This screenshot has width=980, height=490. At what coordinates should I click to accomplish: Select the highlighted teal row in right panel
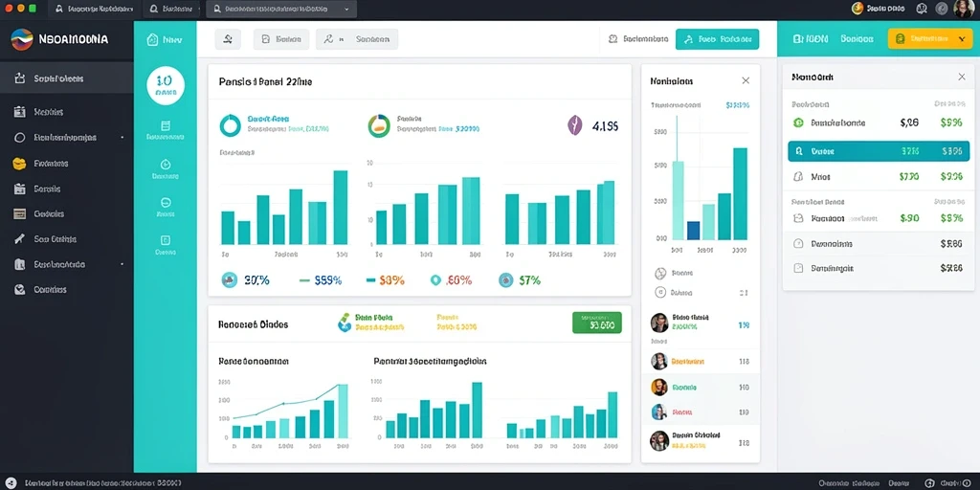click(879, 151)
